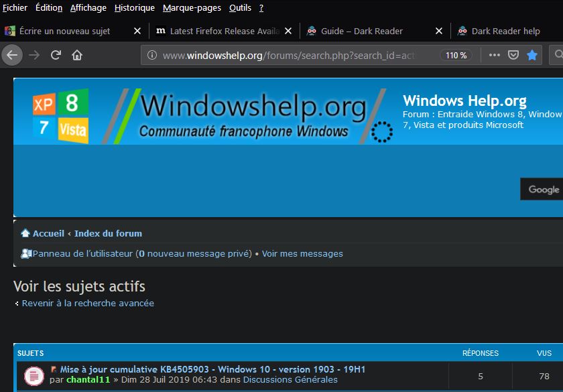Save the page to Pocket

click(513, 55)
